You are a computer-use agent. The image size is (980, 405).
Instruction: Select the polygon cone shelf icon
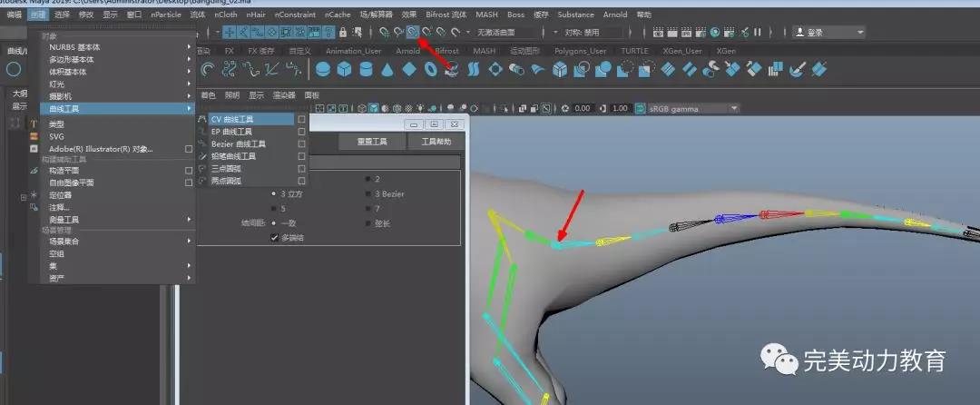point(387,69)
